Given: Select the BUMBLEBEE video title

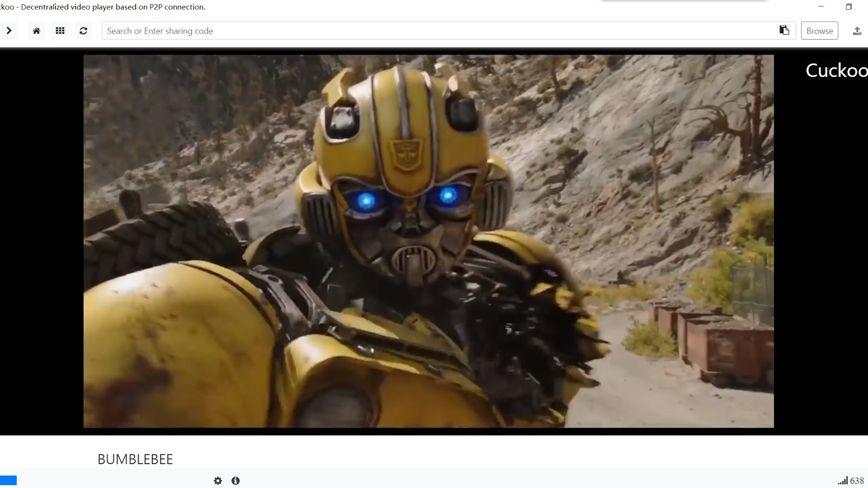Looking at the screenshot, I should click(x=135, y=459).
